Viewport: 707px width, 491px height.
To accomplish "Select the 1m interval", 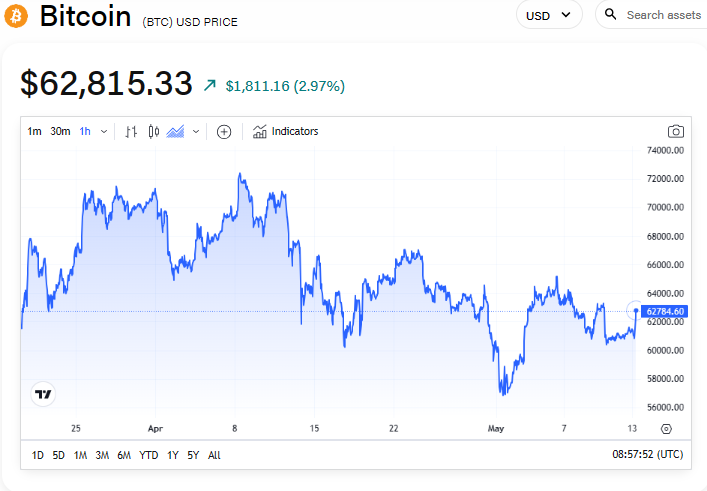I will click(x=34, y=131).
